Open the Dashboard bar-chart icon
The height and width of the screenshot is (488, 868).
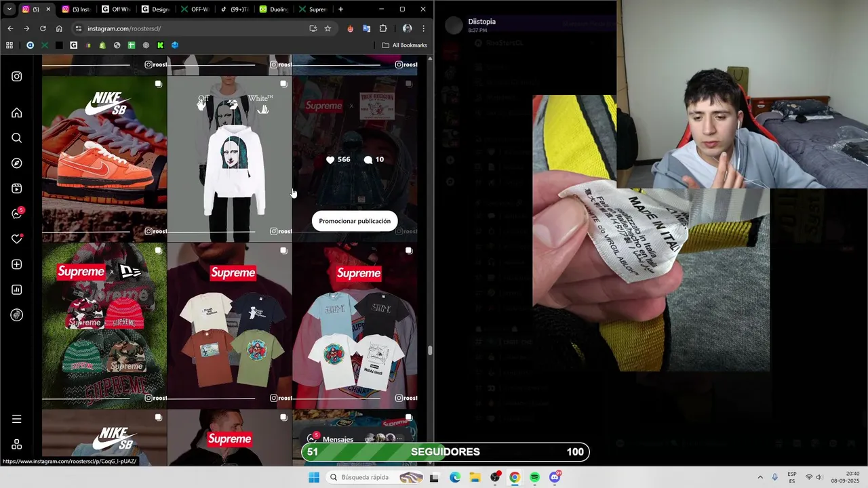tap(17, 289)
